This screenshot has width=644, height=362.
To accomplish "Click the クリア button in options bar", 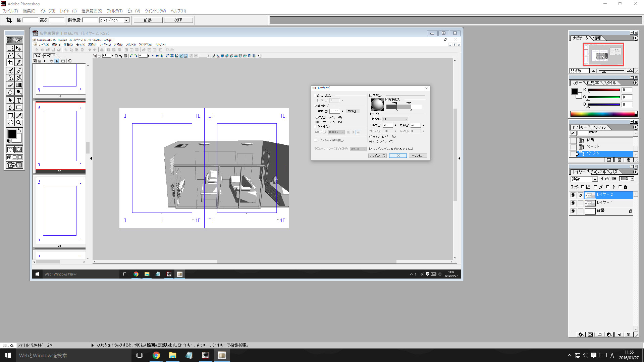I will pos(178,20).
